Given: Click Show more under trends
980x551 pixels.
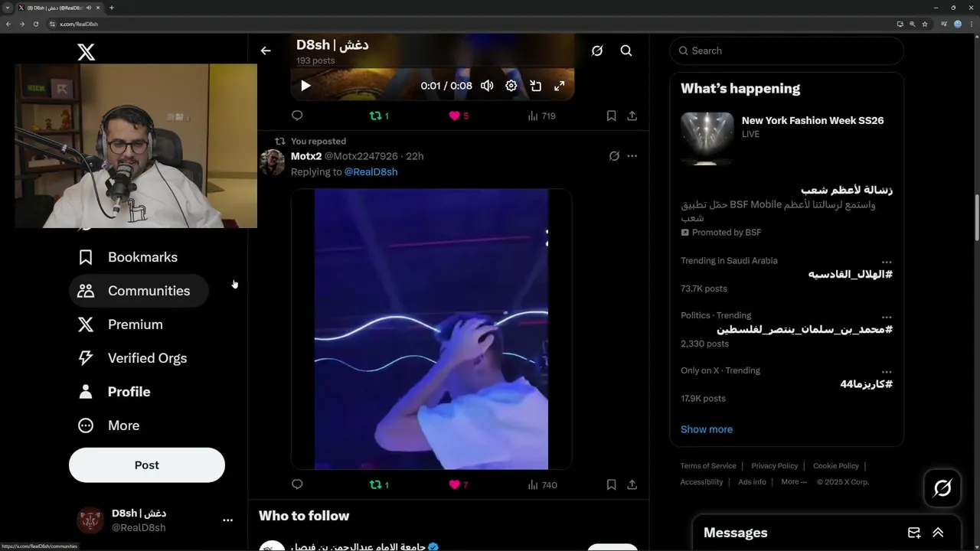Looking at the screenshot, I should (x=707, y=429).
